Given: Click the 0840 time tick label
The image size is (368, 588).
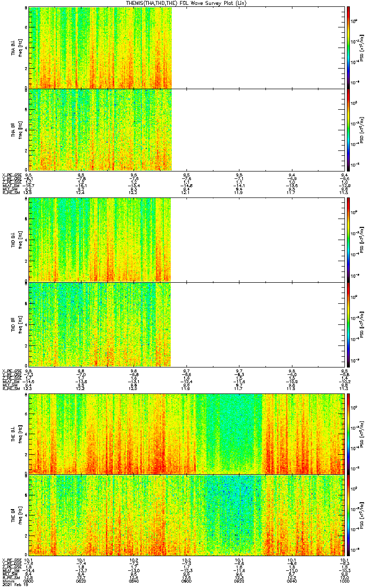Looking at the screenshot, I should [x=134, y=581].
